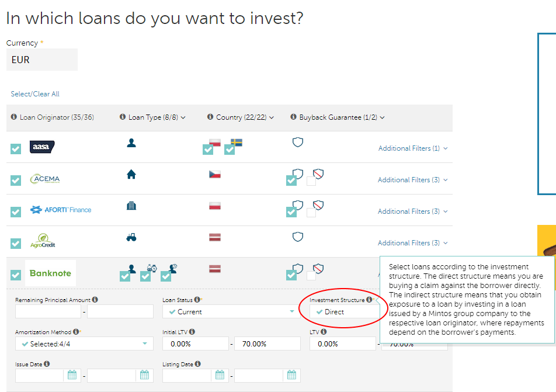Viewport: 556px width, 392px height.
Task: Click the Select/Clear All link
Action: pos(35,94)
